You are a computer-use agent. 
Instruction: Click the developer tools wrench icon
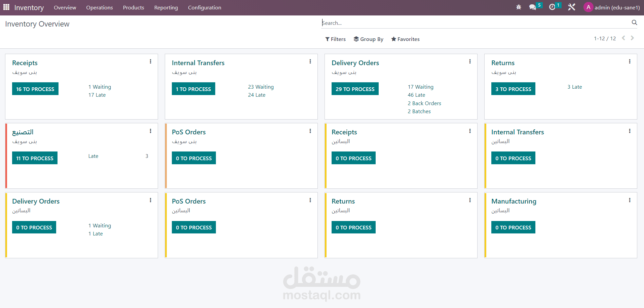point(571,7)
